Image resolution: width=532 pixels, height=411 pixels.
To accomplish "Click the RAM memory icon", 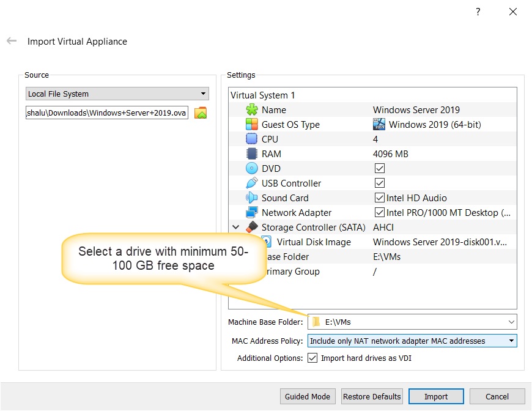I will 252,154.
